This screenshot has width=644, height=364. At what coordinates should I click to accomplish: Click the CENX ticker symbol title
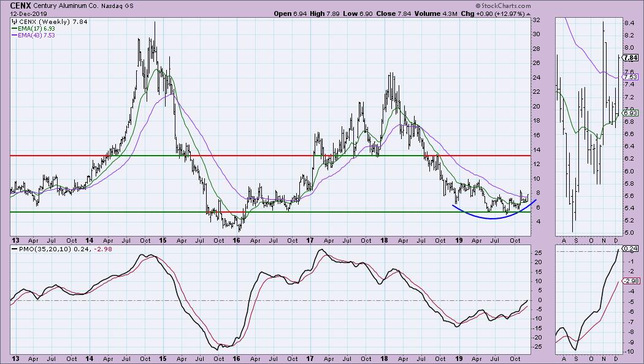coord(20,6)
